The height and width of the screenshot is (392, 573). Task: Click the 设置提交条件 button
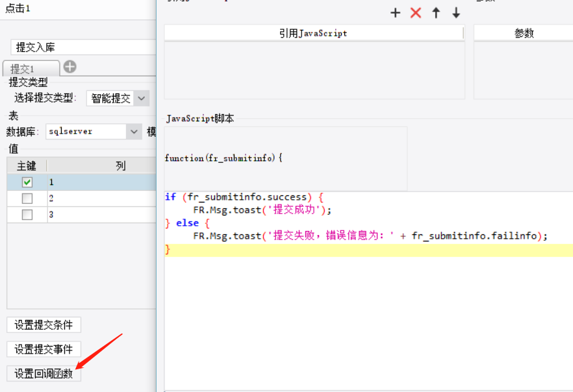tap(44, 325)
